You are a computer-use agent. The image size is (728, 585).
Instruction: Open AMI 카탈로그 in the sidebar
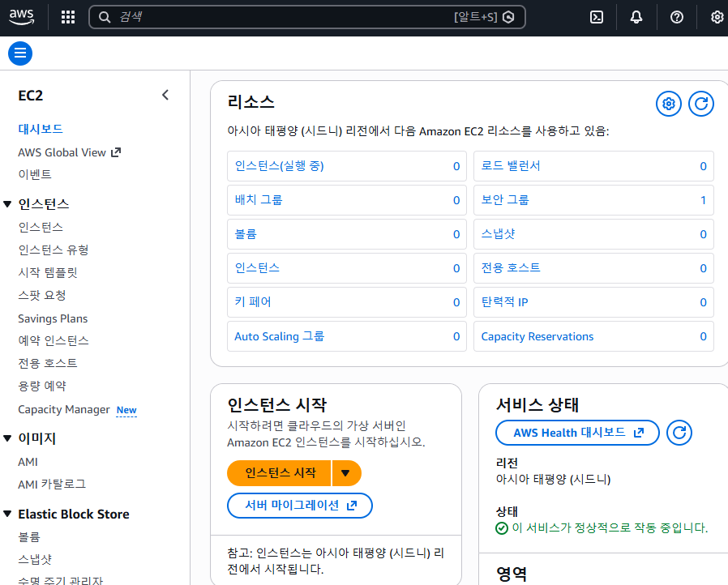[x=52, y=484]
